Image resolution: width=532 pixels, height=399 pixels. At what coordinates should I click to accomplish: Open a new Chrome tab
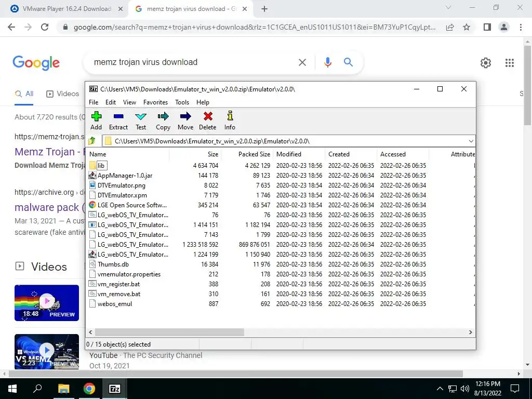click(264, 9)
